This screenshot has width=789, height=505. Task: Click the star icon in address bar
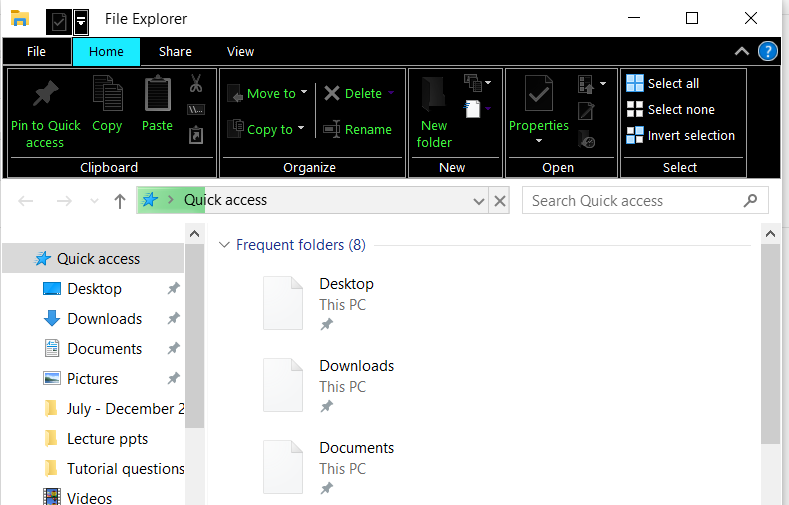pos(150,200)
